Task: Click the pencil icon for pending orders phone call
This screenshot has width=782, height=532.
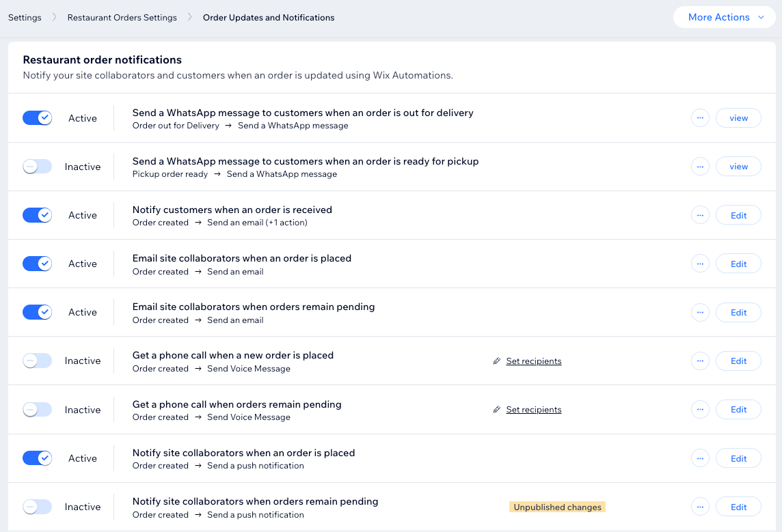Action: click(497, 409)
